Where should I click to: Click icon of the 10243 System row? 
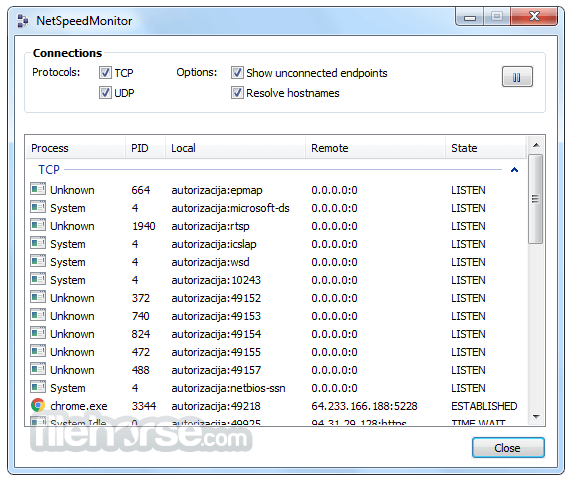tap(38, 279)
